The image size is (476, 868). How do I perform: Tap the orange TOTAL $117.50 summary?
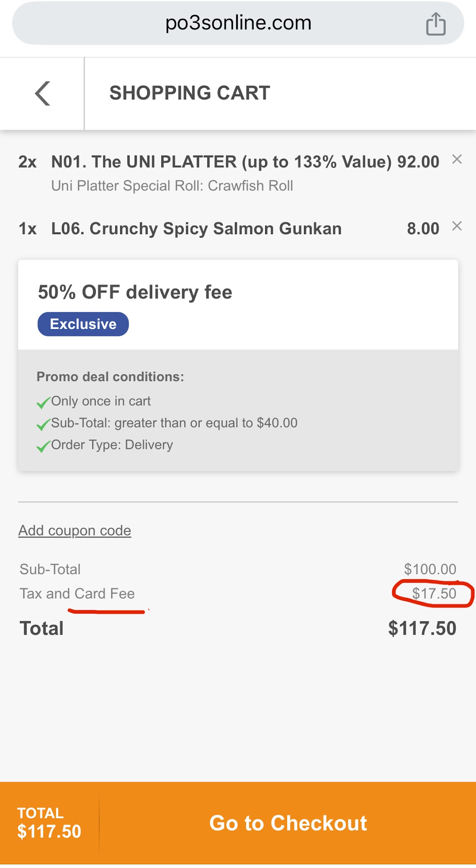point(49,823)
